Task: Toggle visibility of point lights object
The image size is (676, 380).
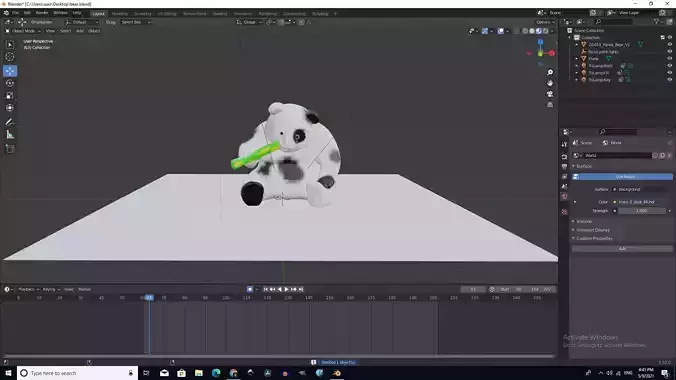Action: 670,52
